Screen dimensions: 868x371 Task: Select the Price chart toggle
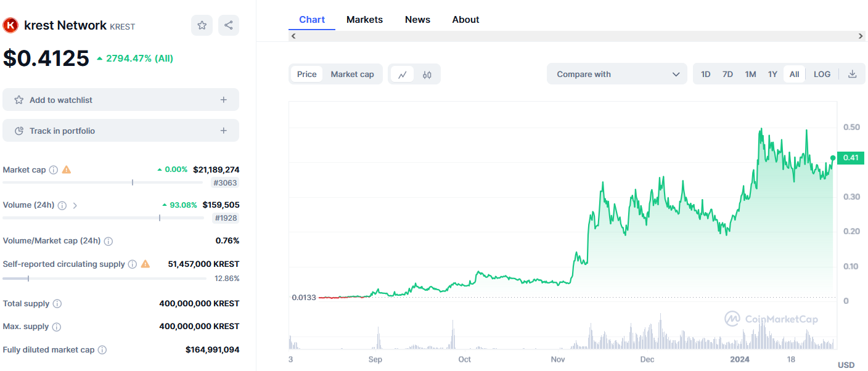306,74
